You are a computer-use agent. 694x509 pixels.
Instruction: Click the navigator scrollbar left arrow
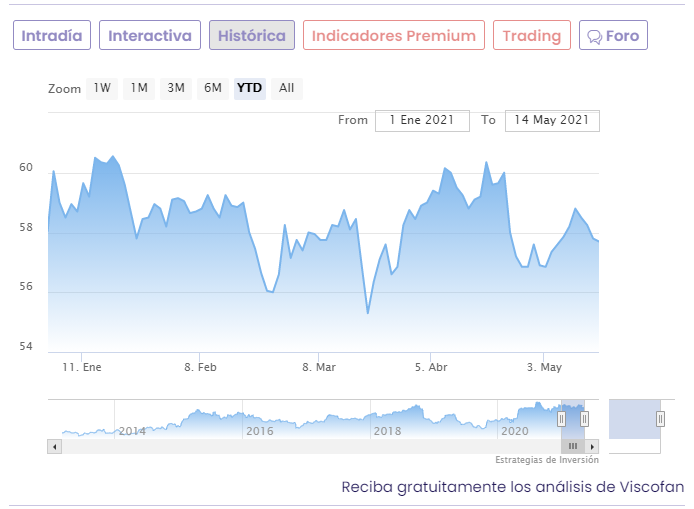point(54,446)
